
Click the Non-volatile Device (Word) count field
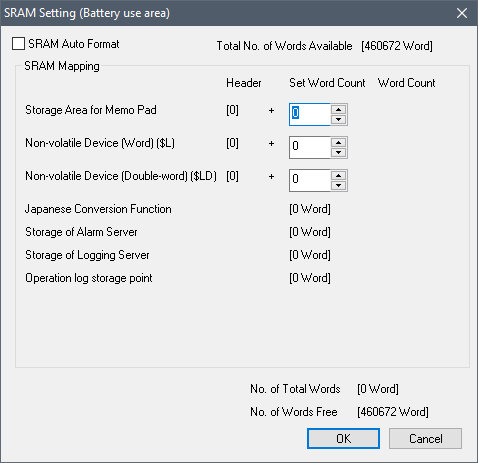tap(310, 147)
